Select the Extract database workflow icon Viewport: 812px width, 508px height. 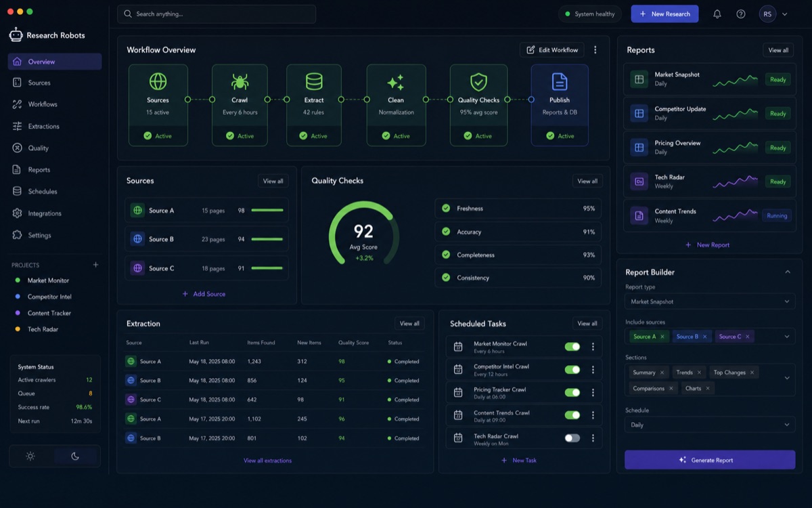click(x=314, y=82)
